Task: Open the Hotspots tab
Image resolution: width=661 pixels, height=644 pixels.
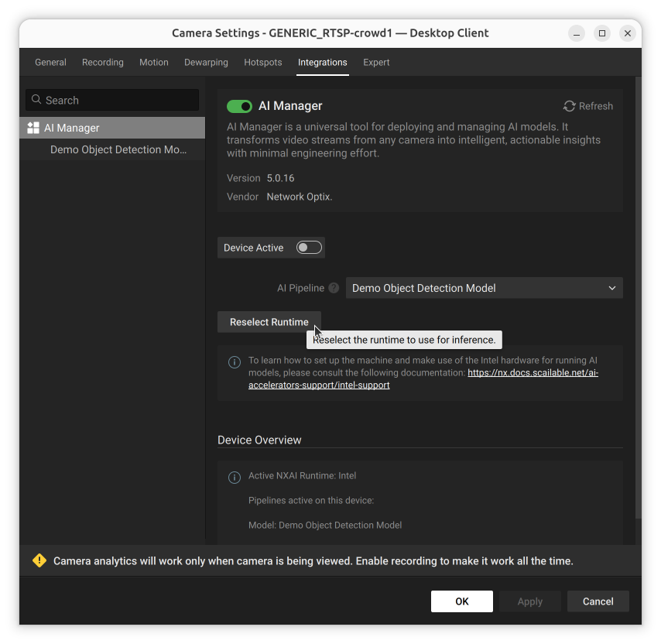Action: click(x=263, y=63)
